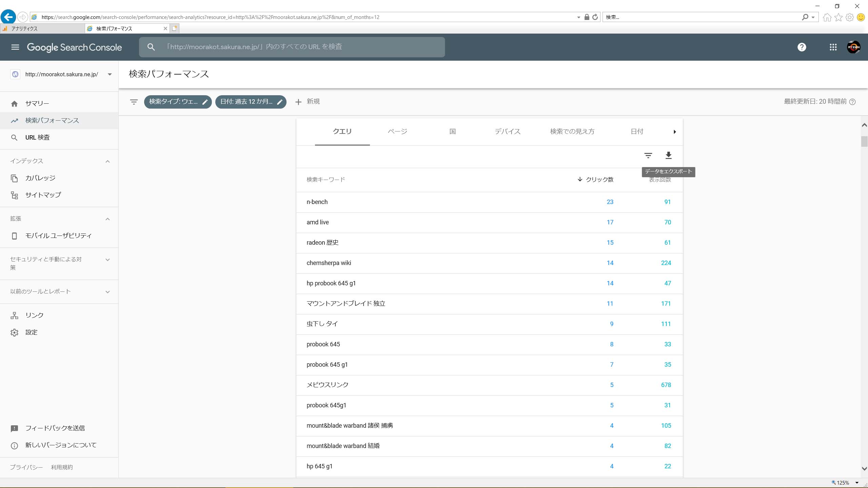
Task: Select the n-bench query row
Action: click(489, 202)
